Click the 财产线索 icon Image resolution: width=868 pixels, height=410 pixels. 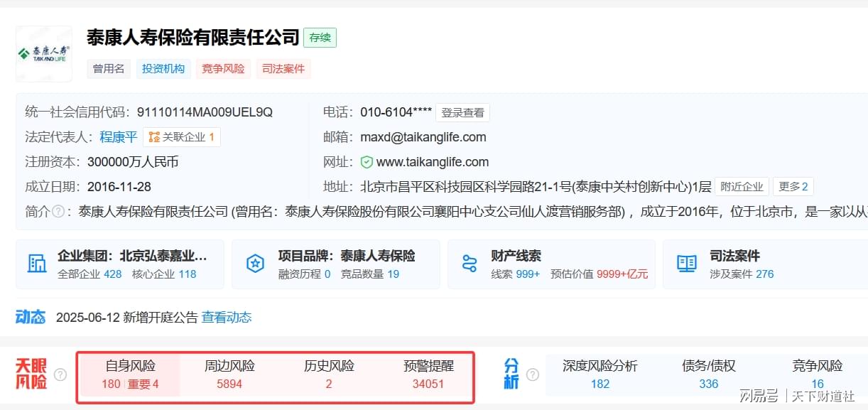(470, 264)
